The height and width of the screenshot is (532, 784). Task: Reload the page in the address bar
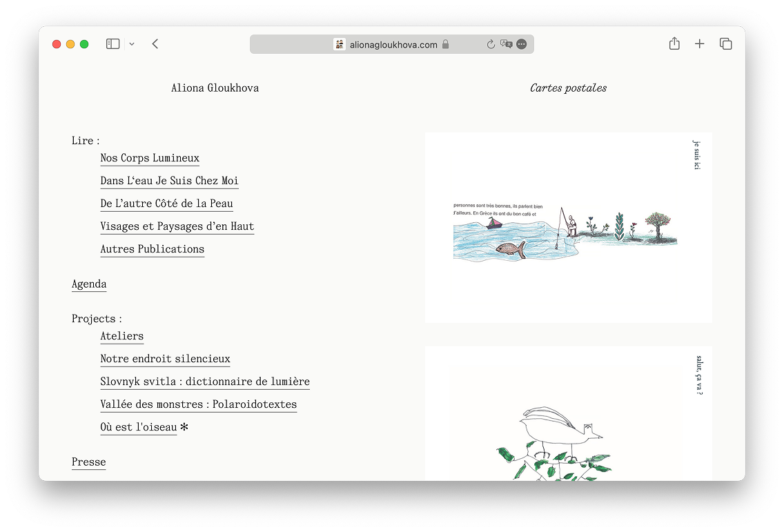(491, 44)
